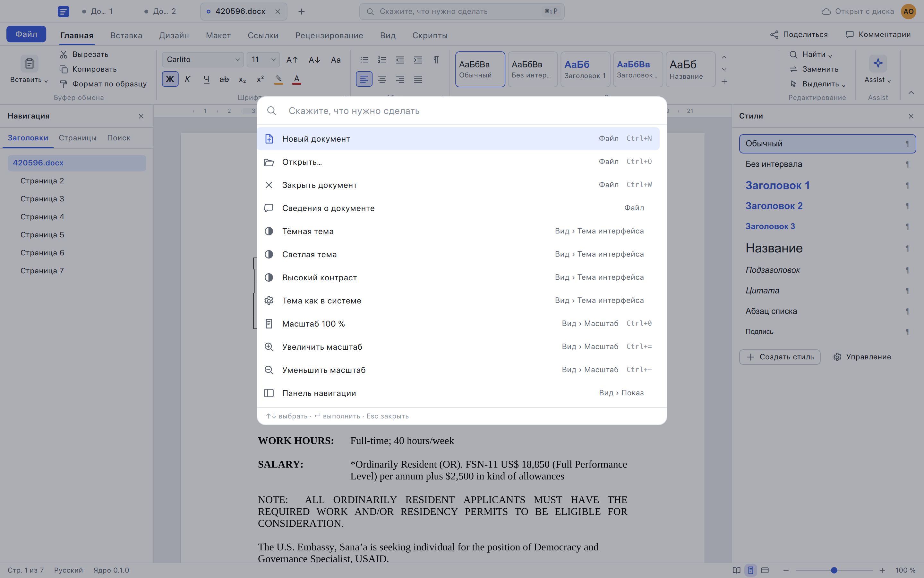Click the font color icon

297,79
